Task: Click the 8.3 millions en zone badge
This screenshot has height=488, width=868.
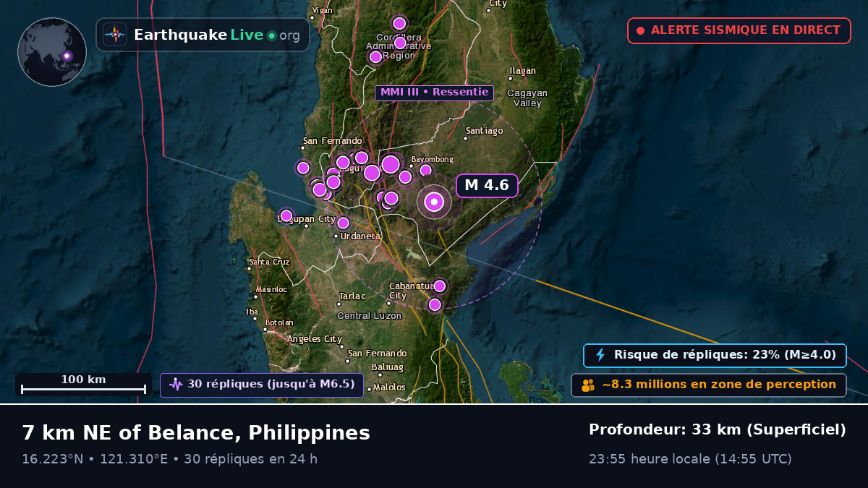Action: pos(709,385)
